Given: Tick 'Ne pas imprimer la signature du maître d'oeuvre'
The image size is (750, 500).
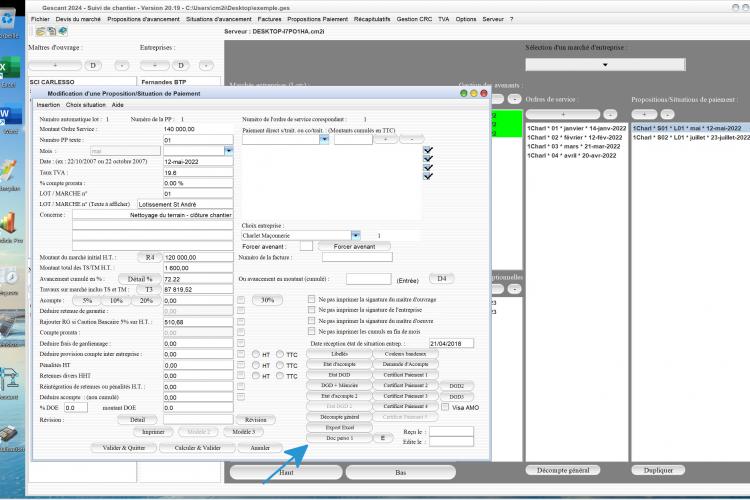Looking at the screenshot, I should 311,321.
